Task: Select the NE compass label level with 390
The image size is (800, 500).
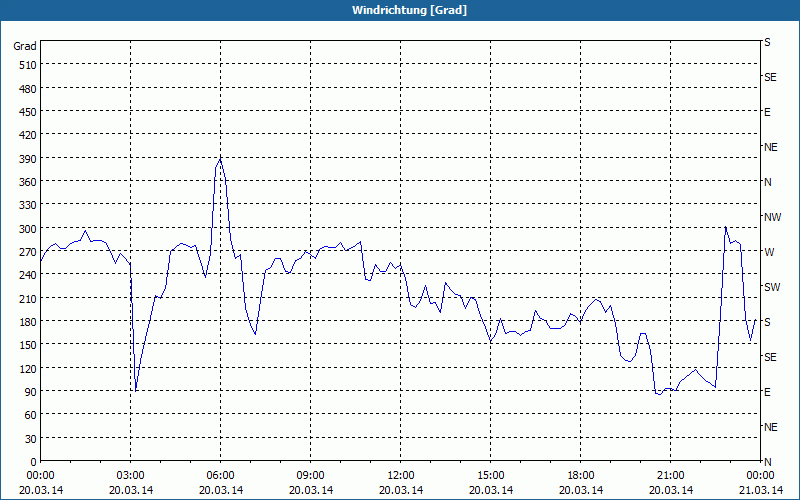Action: click(771, 147)
